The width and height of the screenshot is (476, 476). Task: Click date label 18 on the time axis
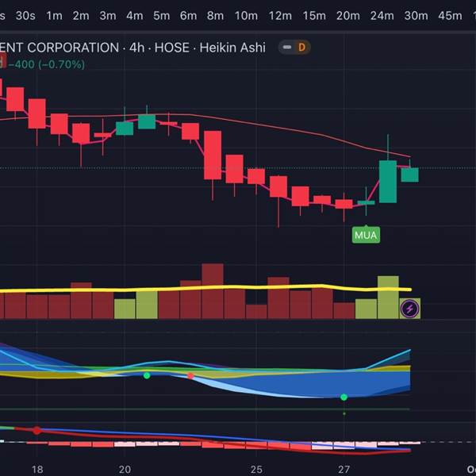37,470
